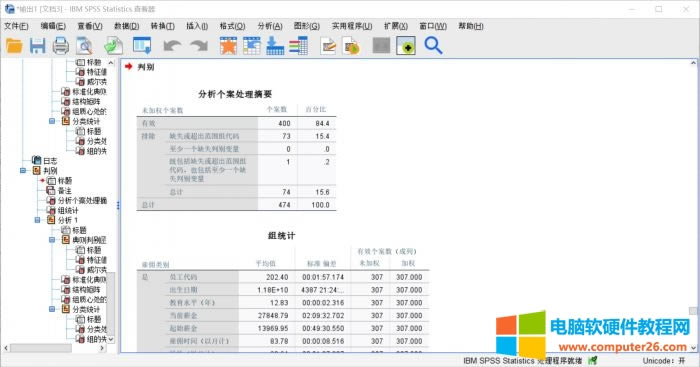
Task: Open the 分析(A) menu
Action: [x=270, y=26]
